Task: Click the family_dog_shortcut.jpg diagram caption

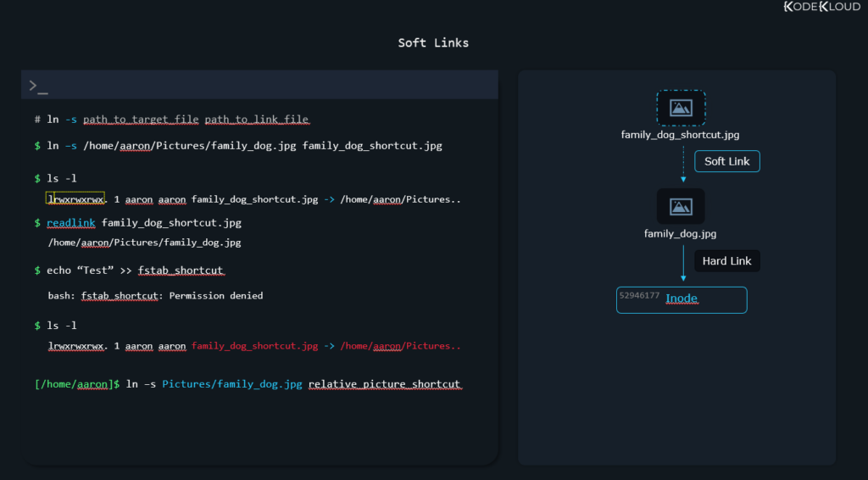Action: tap(681, 135)
